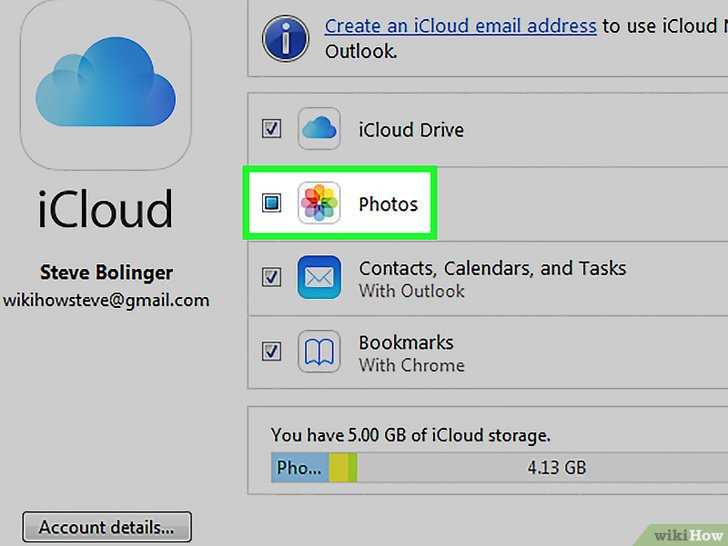This screenshot has height=546, width=728.
Task: Click the blue Mail envelope icon
Action: [x=319, y=277]
